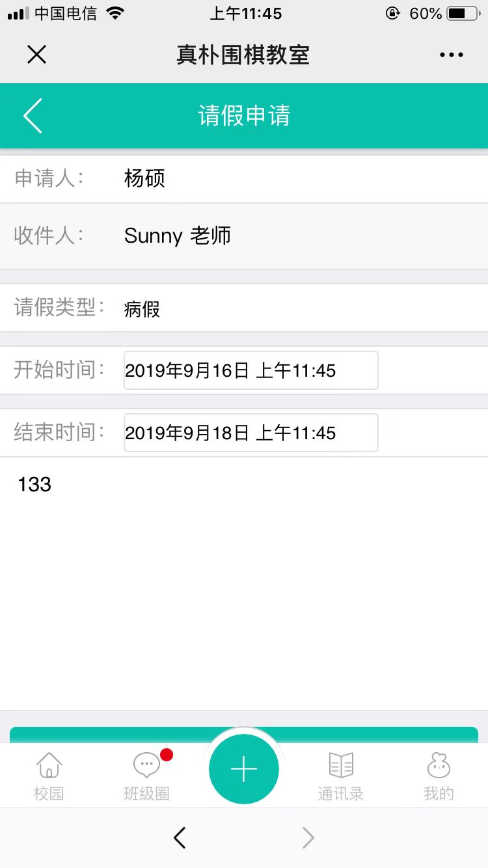
Task: Open the three-dot more options menu
Action: coord(451,55)
